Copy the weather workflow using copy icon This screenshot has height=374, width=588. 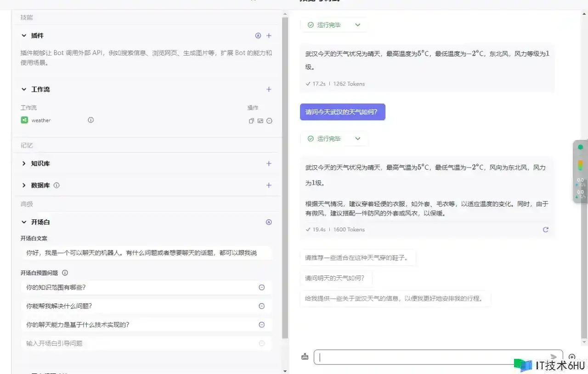coord(251,121)
